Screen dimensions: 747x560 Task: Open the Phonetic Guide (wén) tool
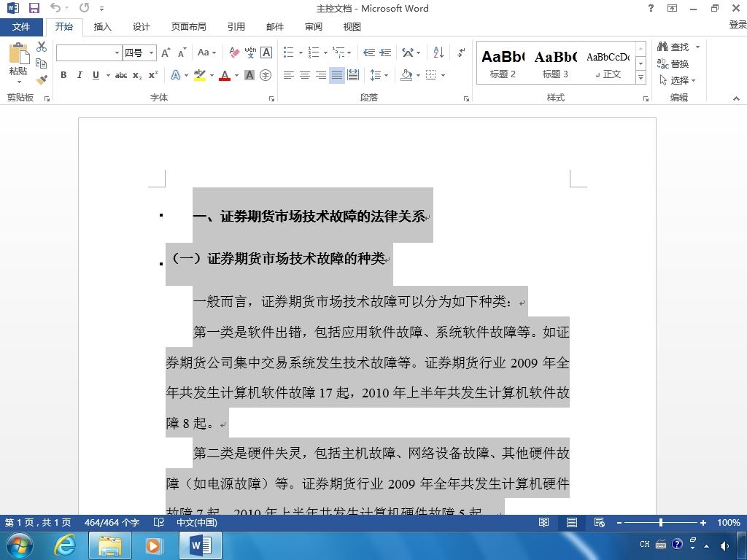point(250,52)
